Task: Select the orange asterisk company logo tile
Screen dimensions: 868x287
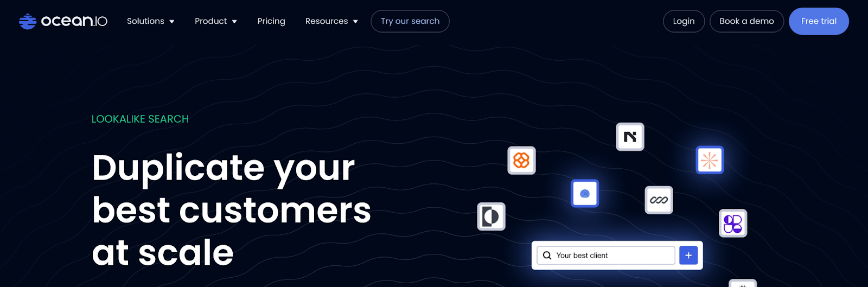Action: 710,160
